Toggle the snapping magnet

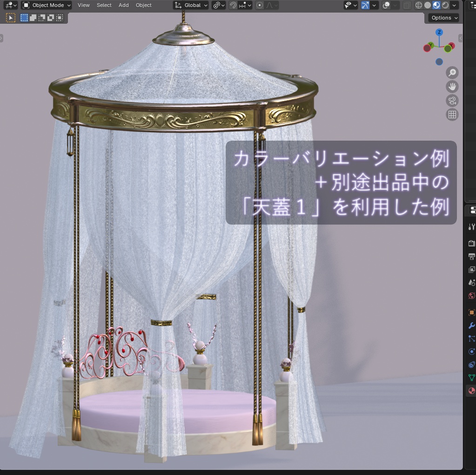233,5
